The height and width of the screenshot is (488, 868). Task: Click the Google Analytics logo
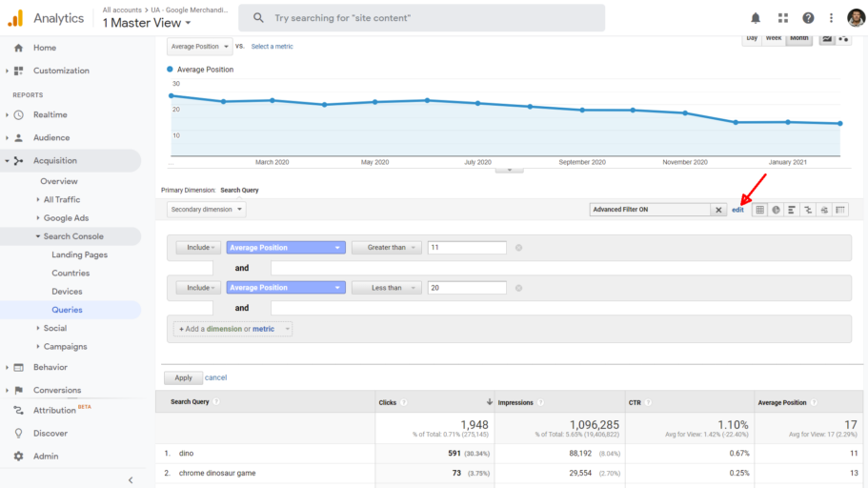pyautogui.click(x=15, y=18)
